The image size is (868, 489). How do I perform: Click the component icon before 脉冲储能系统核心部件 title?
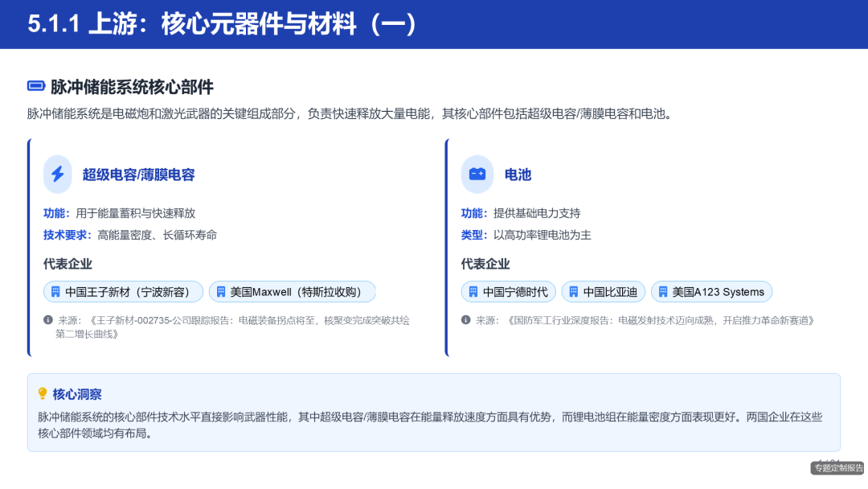point(35,84)
